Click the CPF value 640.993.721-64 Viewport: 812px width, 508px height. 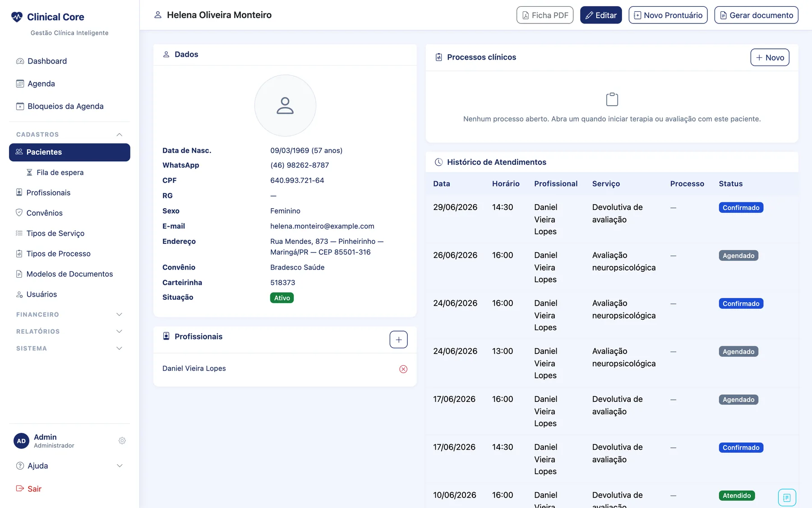pyautogui.click(x=297, y=180)
